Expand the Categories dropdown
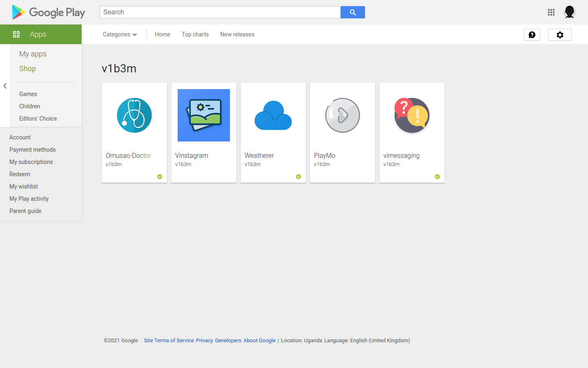The height and width of the screenshot is (368, 588). [120, 34]
